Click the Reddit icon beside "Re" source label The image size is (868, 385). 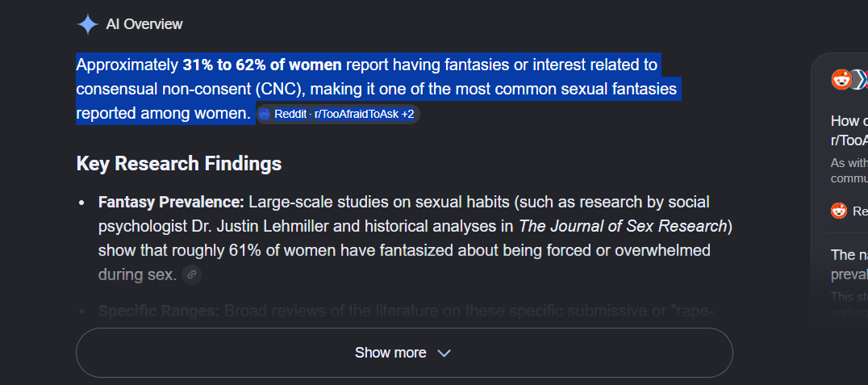(839, 211)
